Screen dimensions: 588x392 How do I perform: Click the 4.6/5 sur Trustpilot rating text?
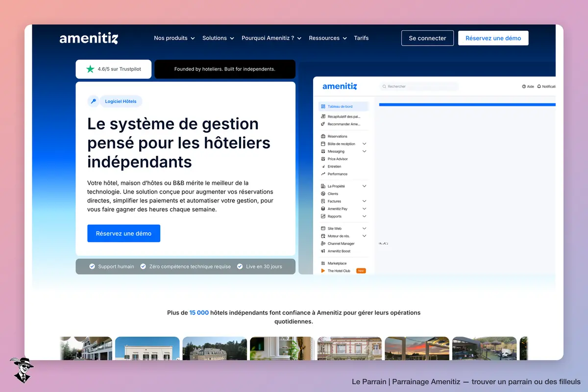(119, 69)
